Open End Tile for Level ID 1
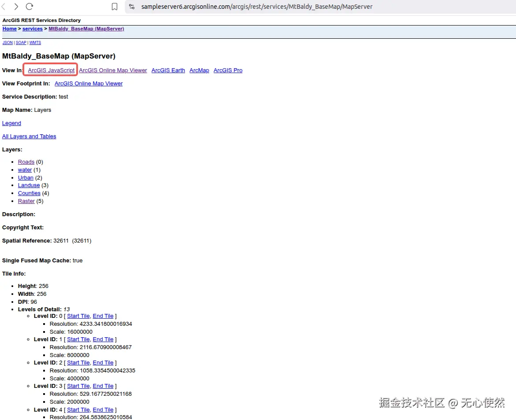The image size is (516, 420). [103, 339]
